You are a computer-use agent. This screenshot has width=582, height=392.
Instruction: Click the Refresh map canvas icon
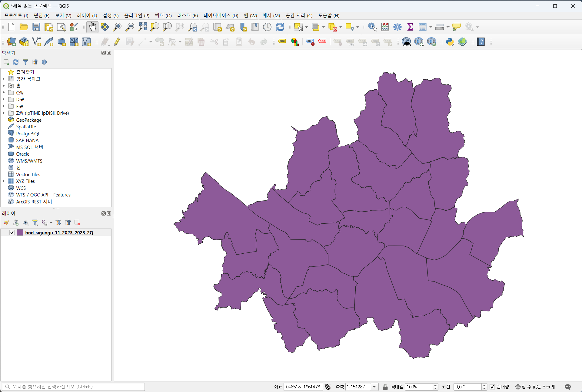[x=280, y=27]
